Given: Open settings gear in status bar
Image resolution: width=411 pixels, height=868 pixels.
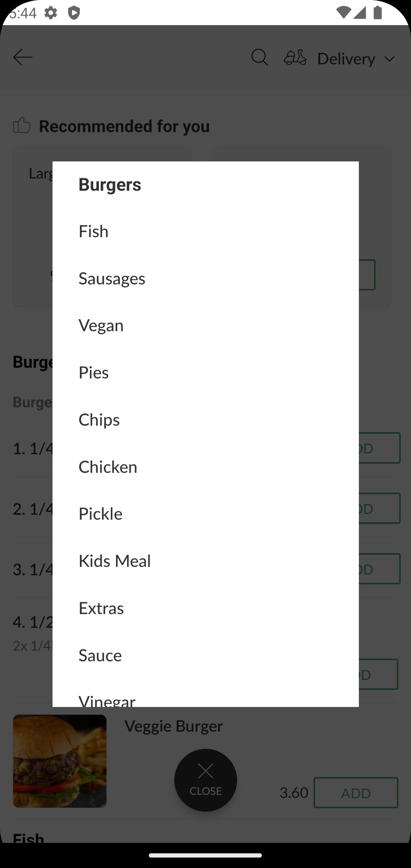Looking at the screenshot, I should (51, 13).
